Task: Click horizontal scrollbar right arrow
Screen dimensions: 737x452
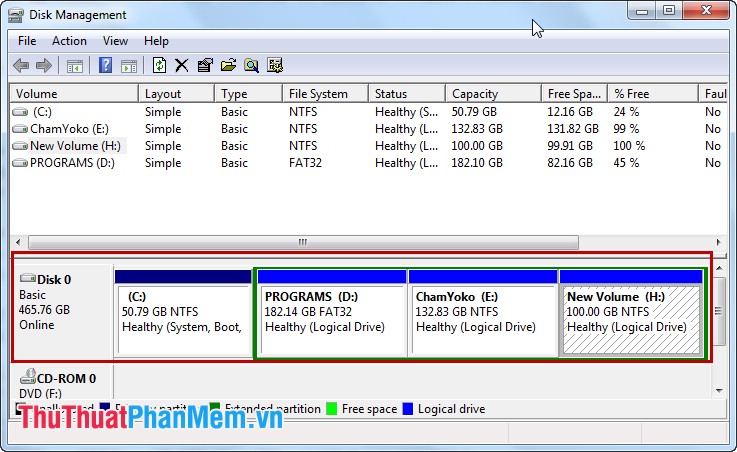Action: [718, 242]
